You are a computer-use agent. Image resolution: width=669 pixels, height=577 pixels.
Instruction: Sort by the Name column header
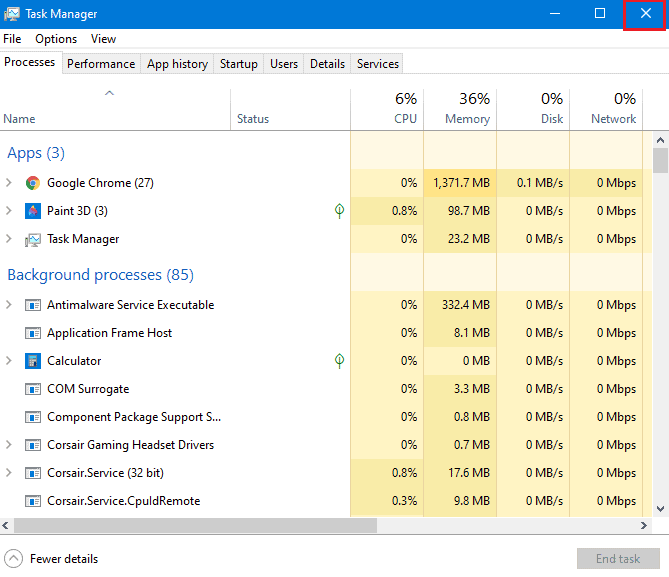[x=115, y=109]
